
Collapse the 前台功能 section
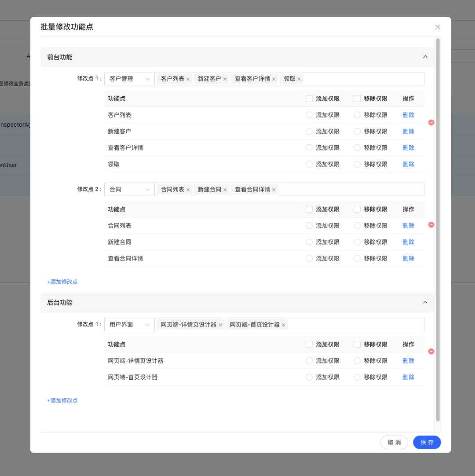click(425, 57)
